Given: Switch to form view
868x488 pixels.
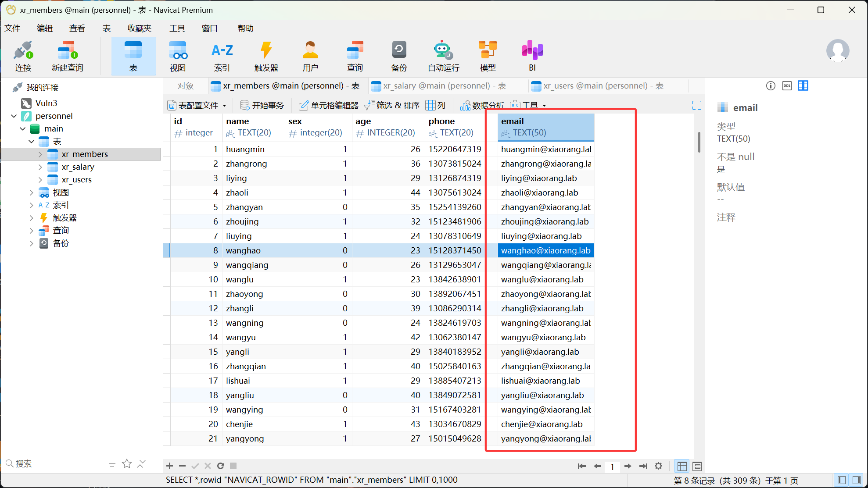Looking at the screenshot, I should tap(697, 466).
